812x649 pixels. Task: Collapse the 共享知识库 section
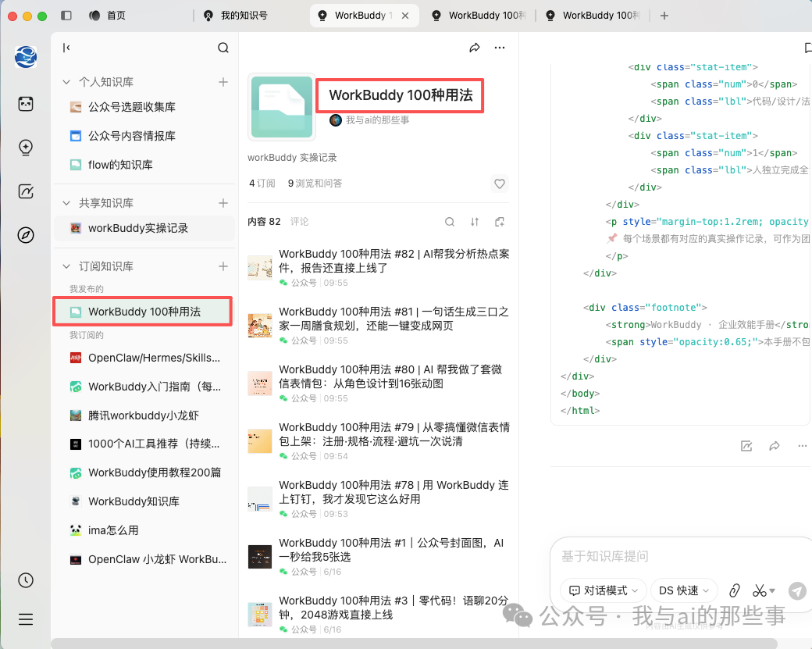coord(66,203)
